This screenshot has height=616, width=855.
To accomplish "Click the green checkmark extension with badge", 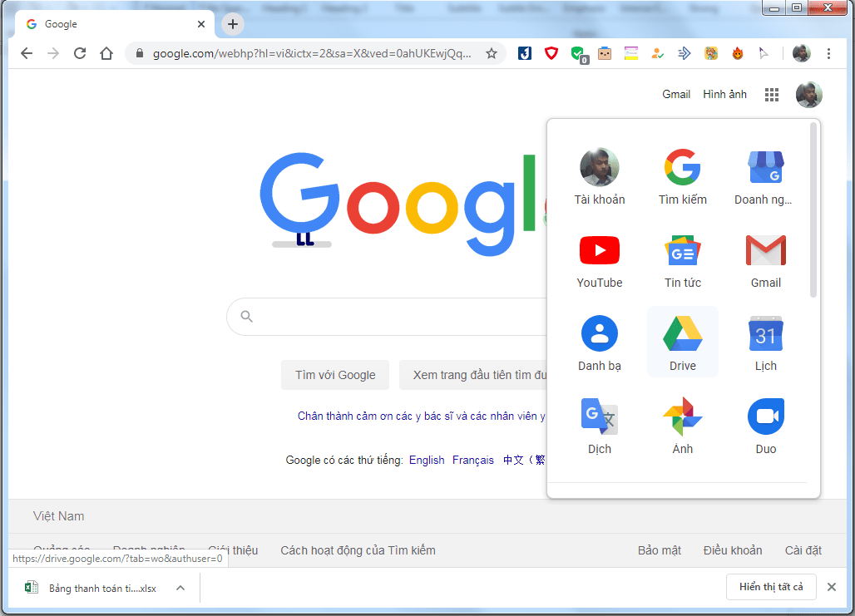I will [579, 54].
